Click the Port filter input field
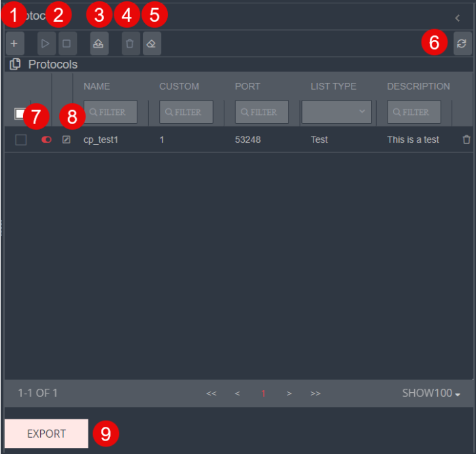The image size is (476, 454). pyautogui.click(x=262, y=112)
